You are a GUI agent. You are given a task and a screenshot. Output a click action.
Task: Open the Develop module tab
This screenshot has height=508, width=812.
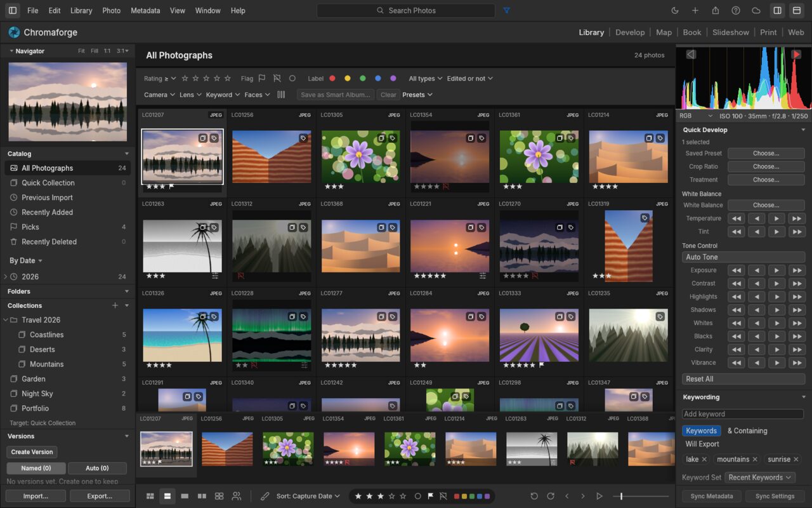[630, 32]
